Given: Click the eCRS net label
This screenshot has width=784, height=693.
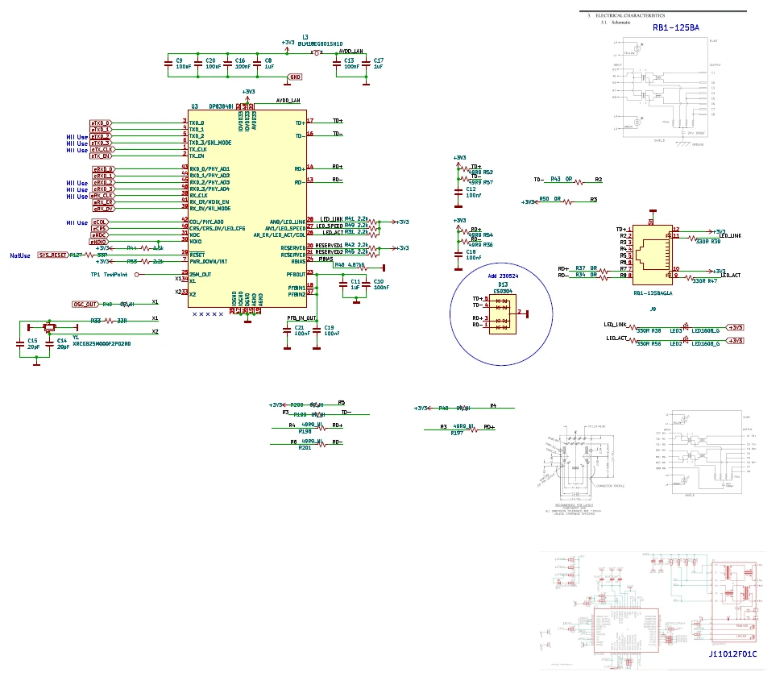Looking at the screenshot, I should [x=99, y=229].
